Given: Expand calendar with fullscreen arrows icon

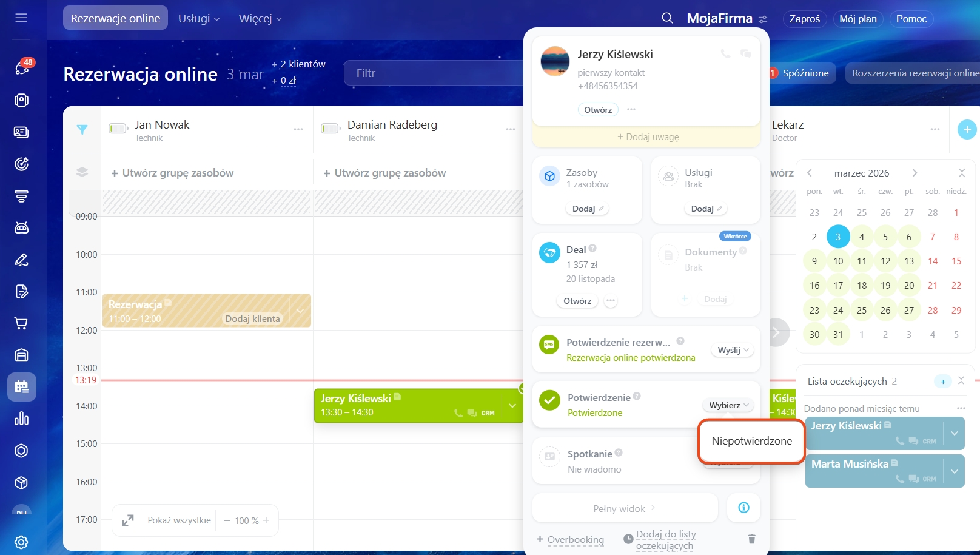Looking at the screenshot, I should (x=128, y=520).
